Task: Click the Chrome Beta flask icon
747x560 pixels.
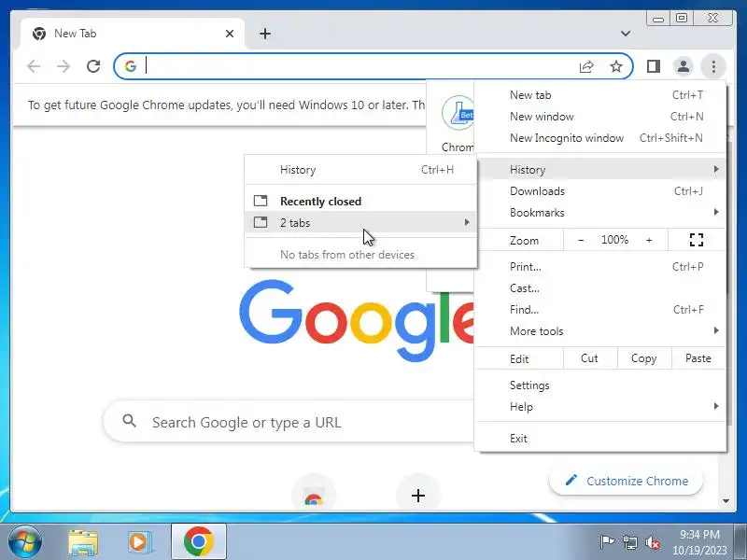Action: [x=458, y=113]
